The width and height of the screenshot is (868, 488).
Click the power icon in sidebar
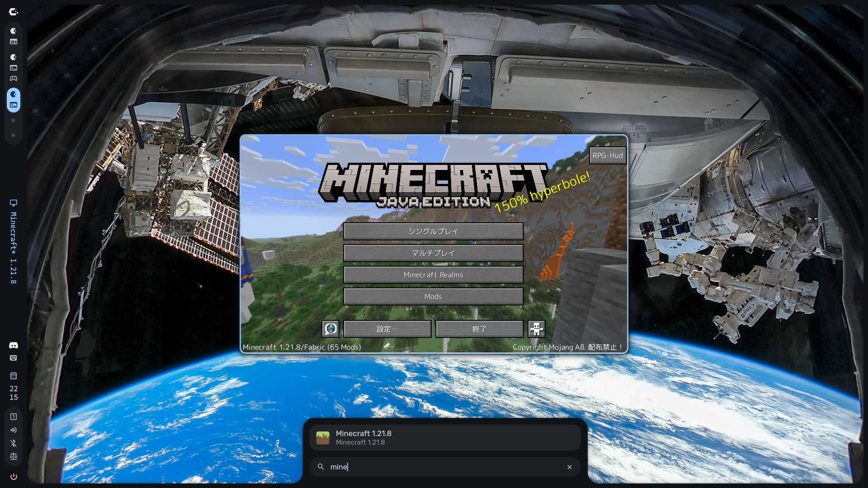[14, 477]
